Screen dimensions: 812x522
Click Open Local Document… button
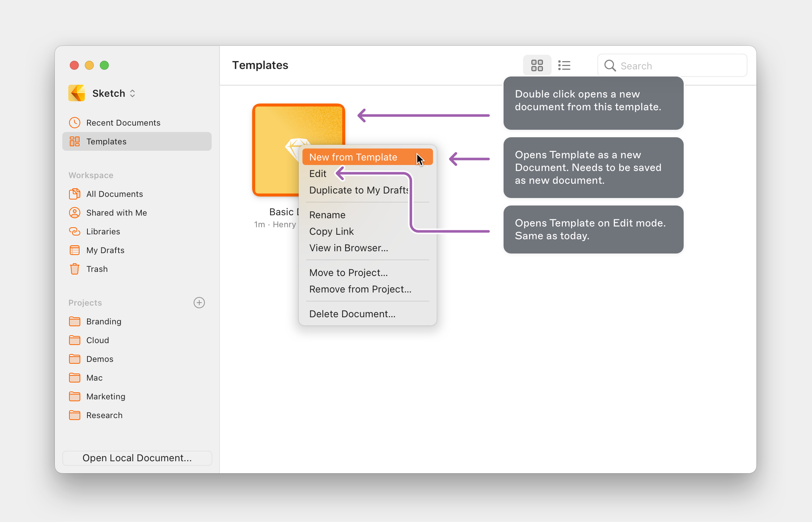pos(137,458)
